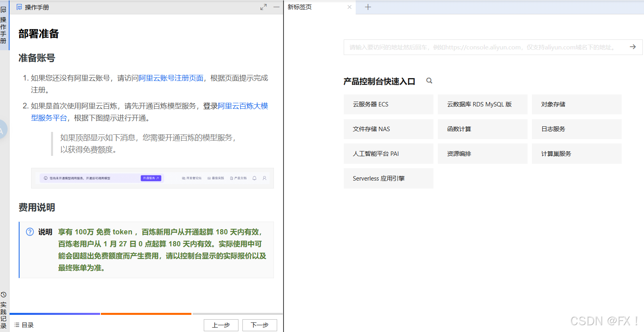Open 资源编排 console shortcut

pos(483,154)
